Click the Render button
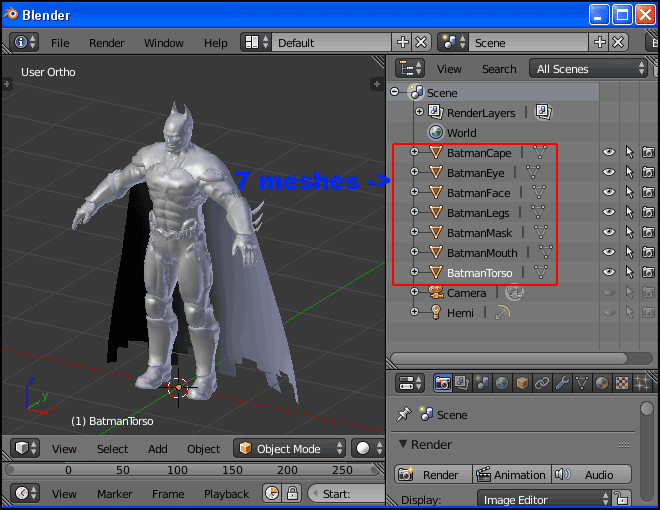 click(x=434, y=474)
